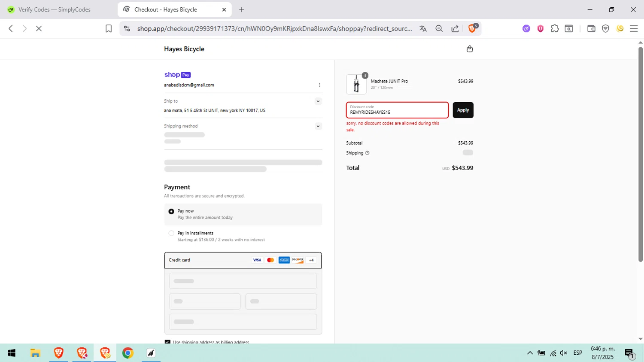The height and width of the screenshot is (362, 644).
Task: Click the card number field placeholder
Action: (243, 281)
